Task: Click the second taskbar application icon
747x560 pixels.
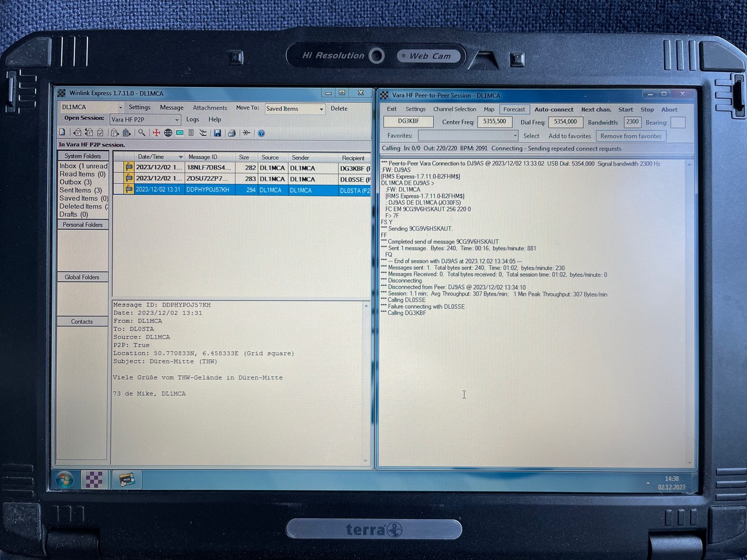Action: [x=126, y=480]
